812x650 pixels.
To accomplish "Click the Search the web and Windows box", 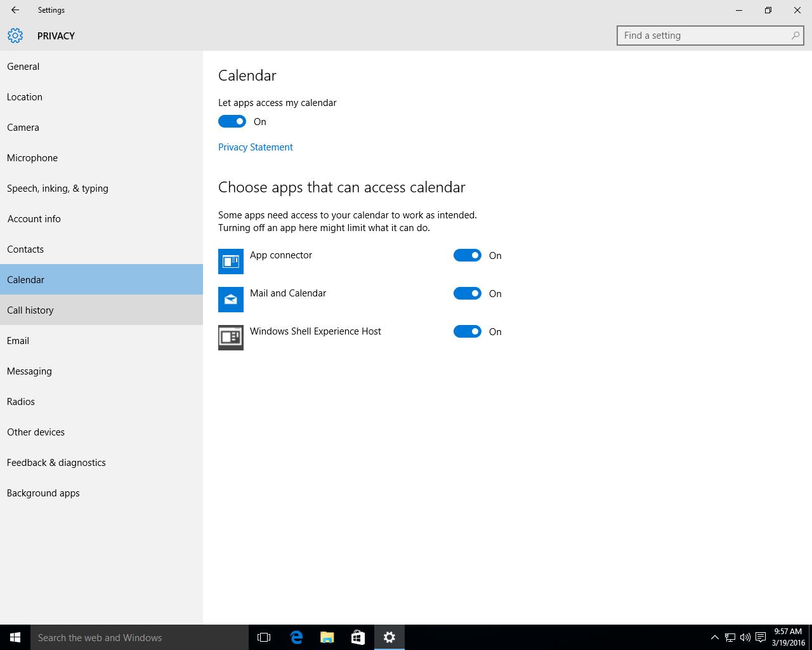I will coord(140,637).
